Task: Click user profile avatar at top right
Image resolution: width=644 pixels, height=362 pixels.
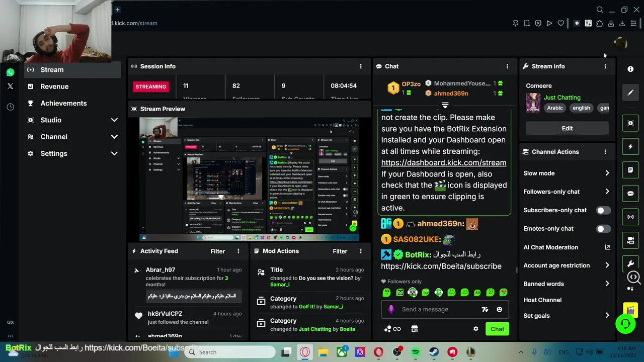Action: (x=621, y=44)
